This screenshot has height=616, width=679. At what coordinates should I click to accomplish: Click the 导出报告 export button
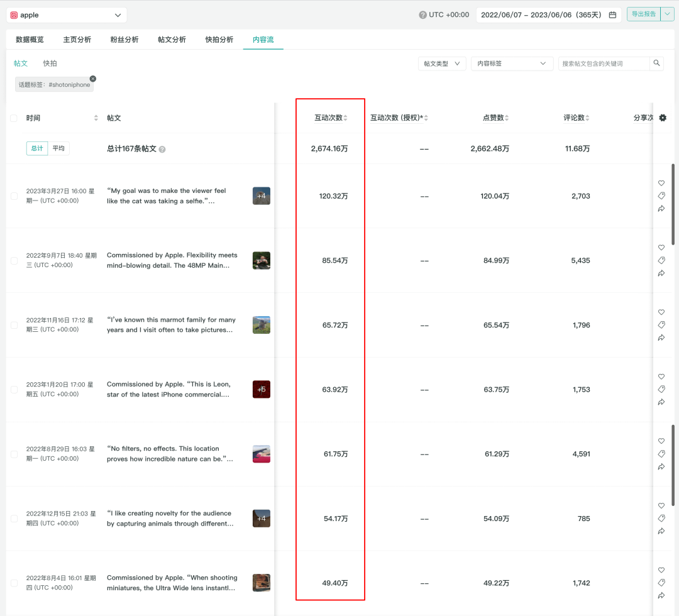coord(643,14)
